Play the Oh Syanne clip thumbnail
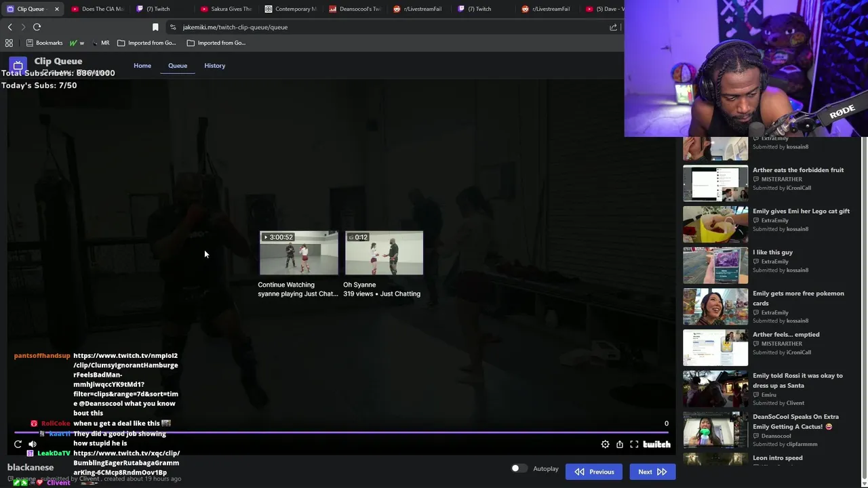 [384, 253]
